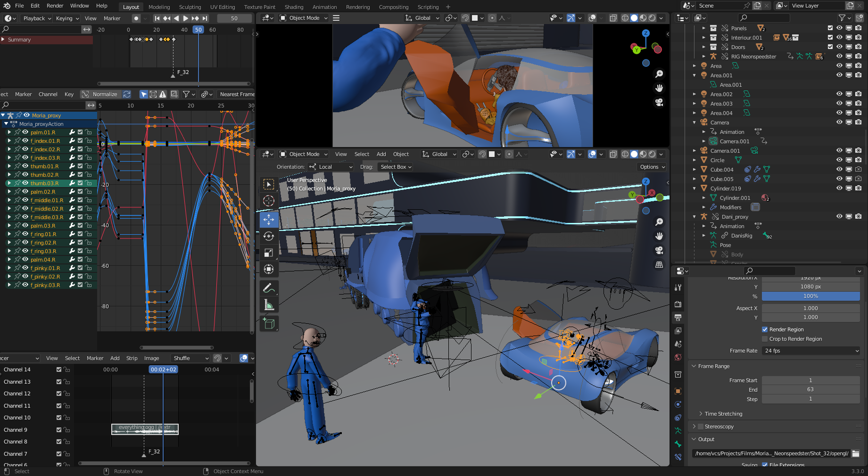
Task: Click the Nearest Frame snapping button
Action: (237, 94)
